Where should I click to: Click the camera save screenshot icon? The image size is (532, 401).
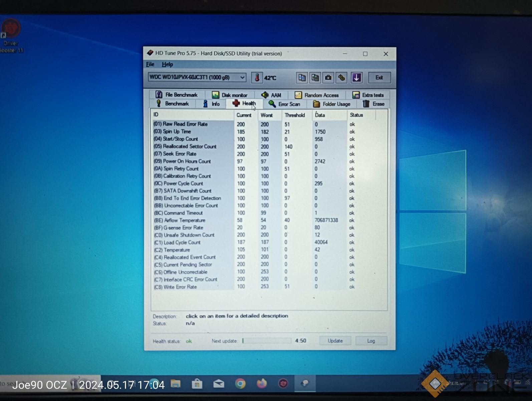coord(328,78)
